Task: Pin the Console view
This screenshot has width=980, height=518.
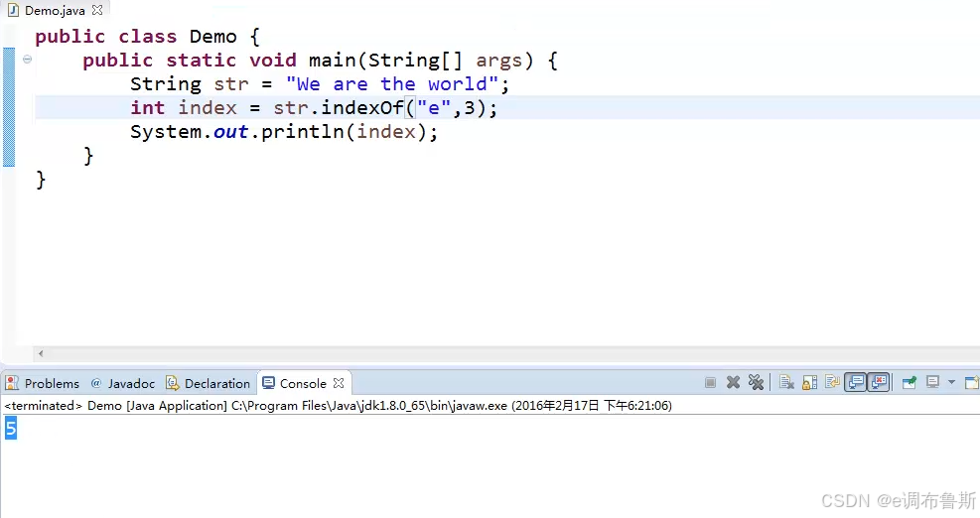Action: click(x=910, y=382)
